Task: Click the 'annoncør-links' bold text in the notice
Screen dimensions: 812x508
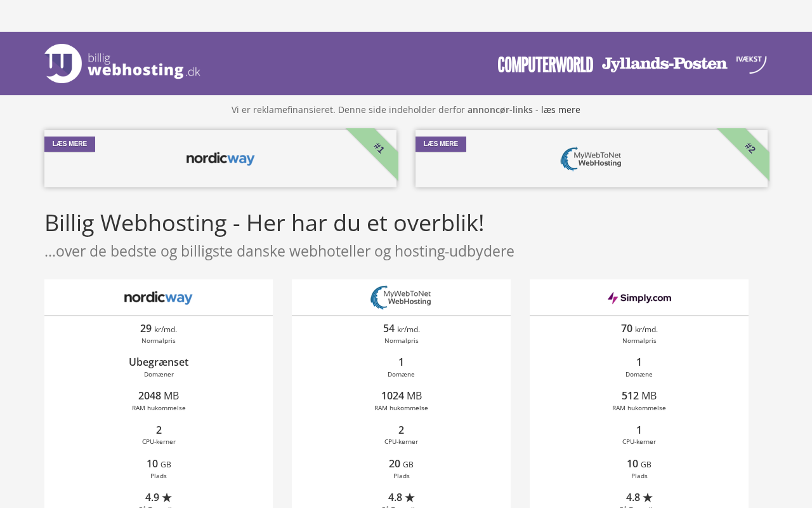Action: pos(500,110)
